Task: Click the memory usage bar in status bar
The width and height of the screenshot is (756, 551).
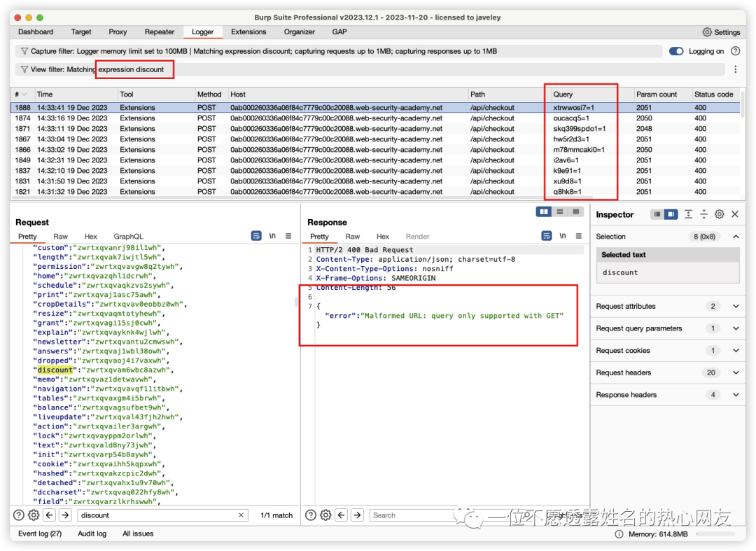Action: point(715,534)
